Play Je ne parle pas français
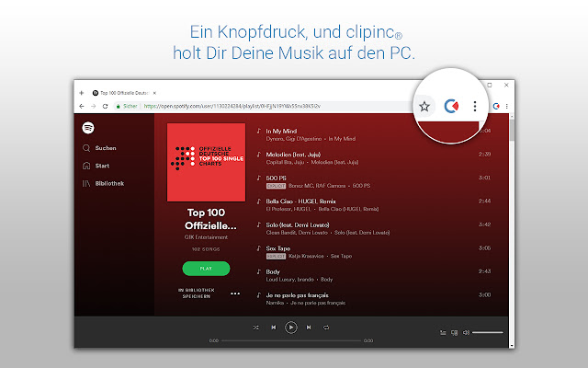The height and width of the screenshot is (368, 588). click(297, 295)
